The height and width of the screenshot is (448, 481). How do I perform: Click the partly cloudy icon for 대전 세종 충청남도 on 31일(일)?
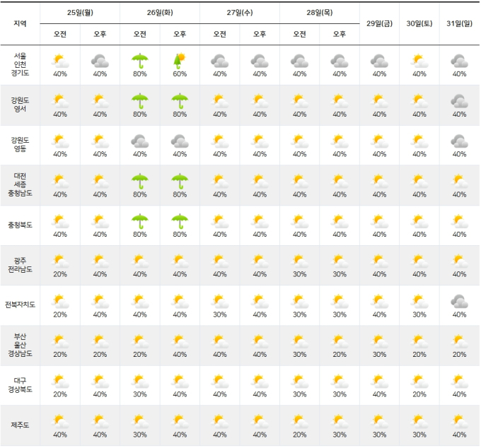[x=460, y=181]
